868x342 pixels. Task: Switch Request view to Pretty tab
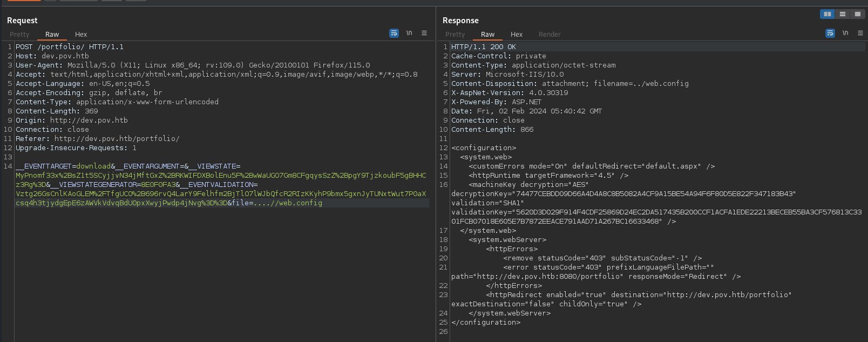19,35
